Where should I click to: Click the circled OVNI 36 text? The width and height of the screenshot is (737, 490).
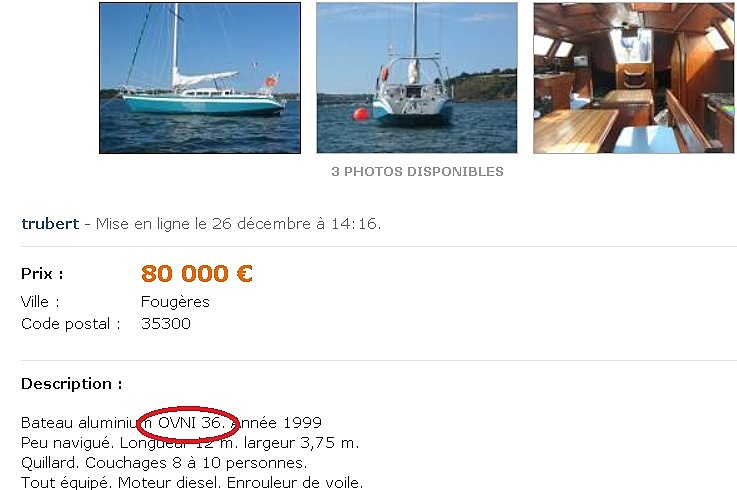191,423
